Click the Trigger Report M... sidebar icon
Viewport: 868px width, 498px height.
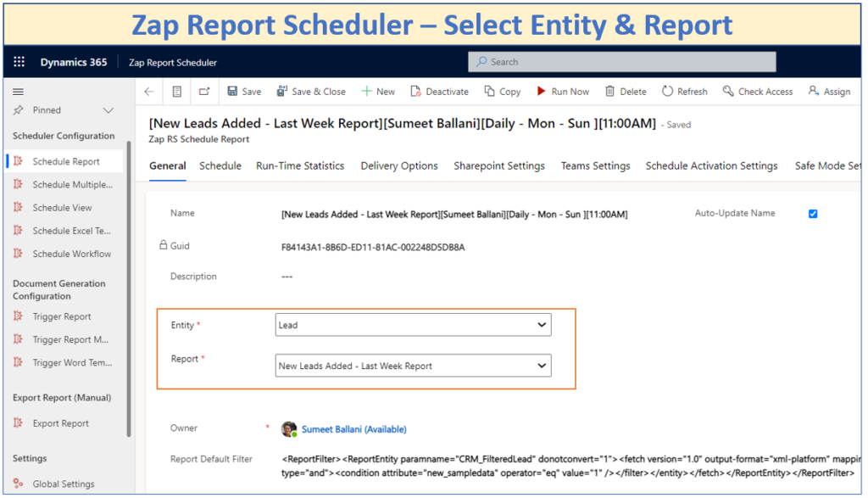[x=19, y=339]
